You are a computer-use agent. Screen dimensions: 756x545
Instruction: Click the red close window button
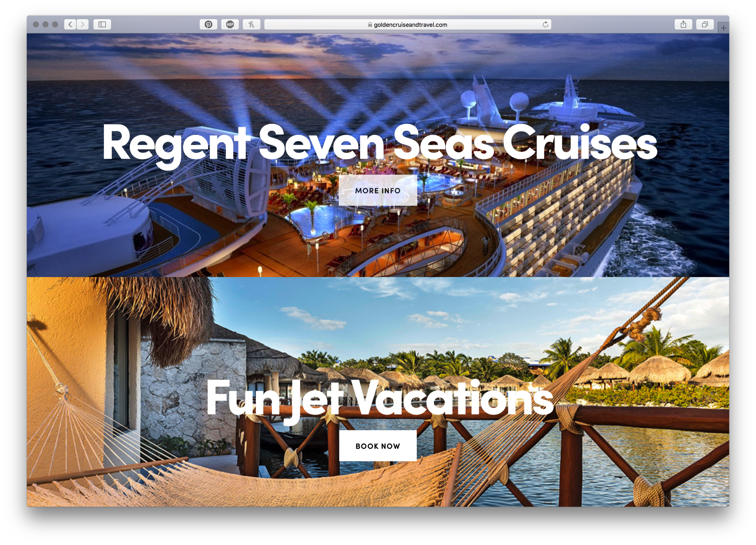coord(36,24)
